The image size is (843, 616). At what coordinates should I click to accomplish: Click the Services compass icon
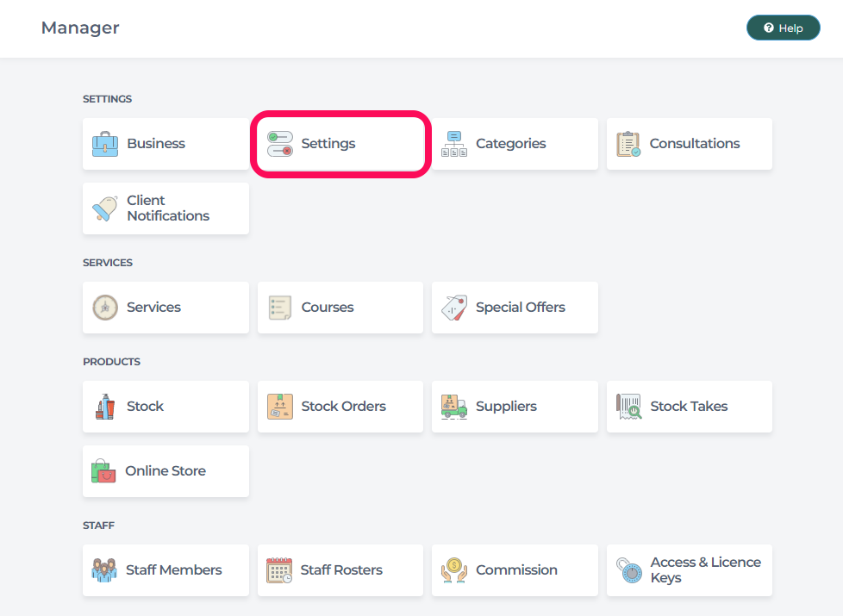(105, 308)
